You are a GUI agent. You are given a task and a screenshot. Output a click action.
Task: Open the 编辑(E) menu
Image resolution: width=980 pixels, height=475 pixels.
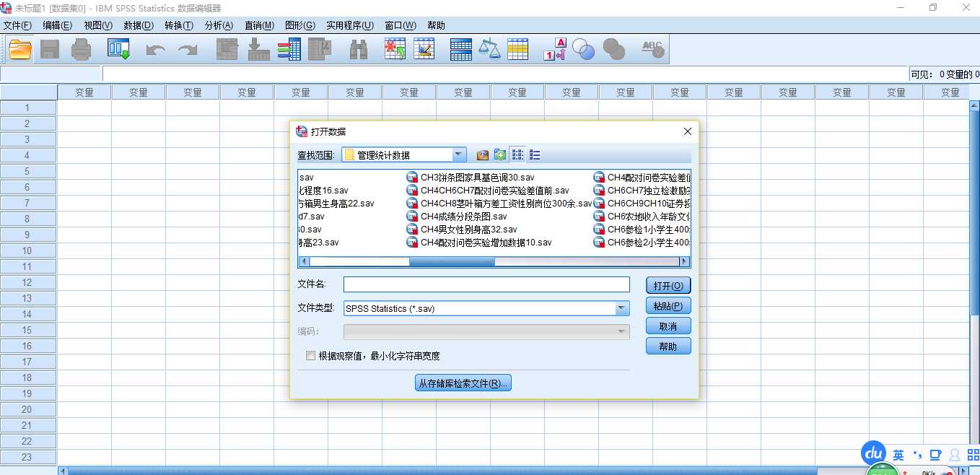click(58, 25)
